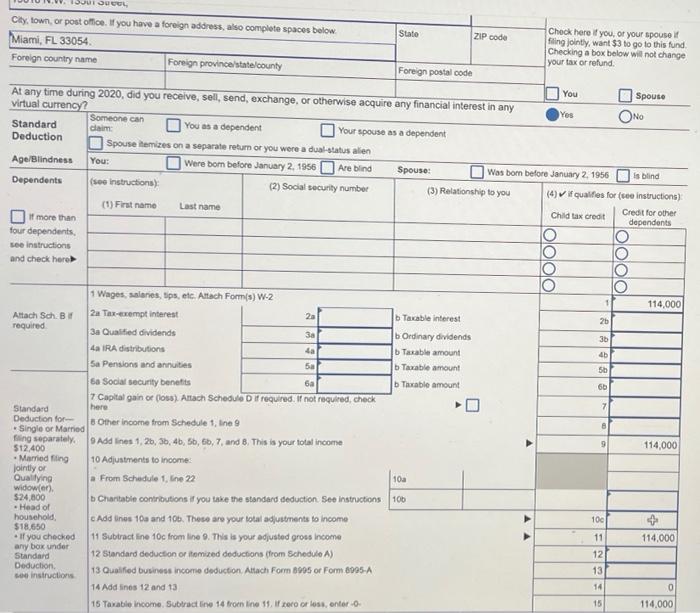Click the '8 Other income from Schedule 1' label

pyautogui.click(x=165, y=422)
